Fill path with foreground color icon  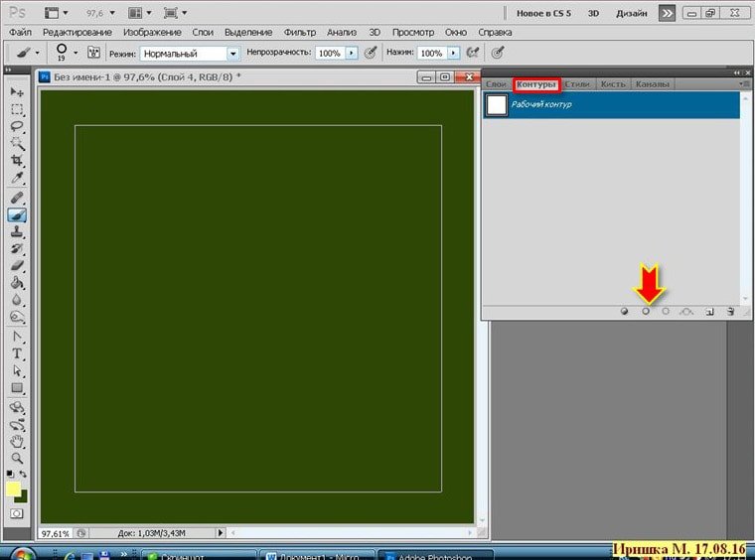tap(625, 311)
